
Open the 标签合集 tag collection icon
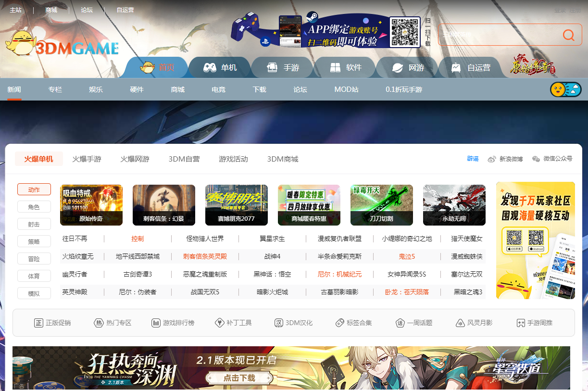339,323
